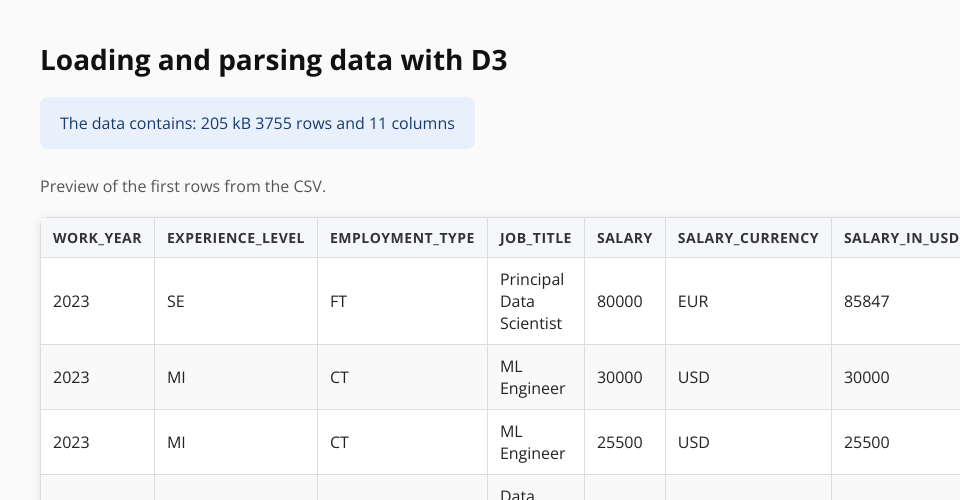Select the EXPERIENCE_LEVEL column header
This screenshot has height=500, width=960.
point(235,238)
